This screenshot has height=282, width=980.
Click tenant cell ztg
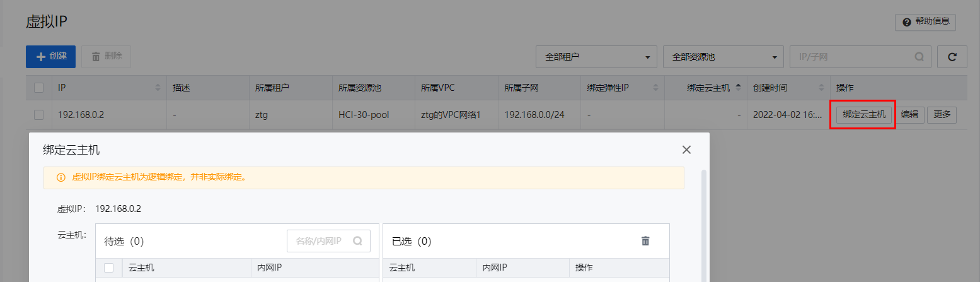tap(262, 115)
